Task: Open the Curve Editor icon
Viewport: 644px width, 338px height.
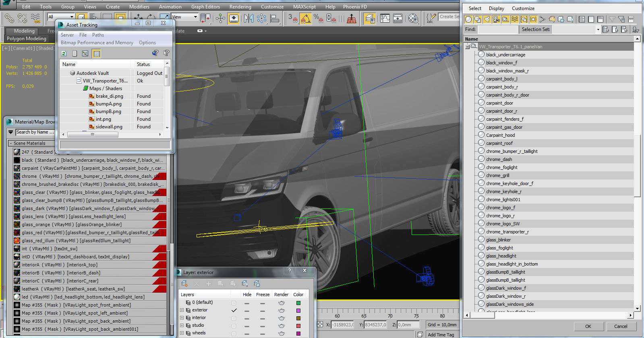Action: pos(385,18)
